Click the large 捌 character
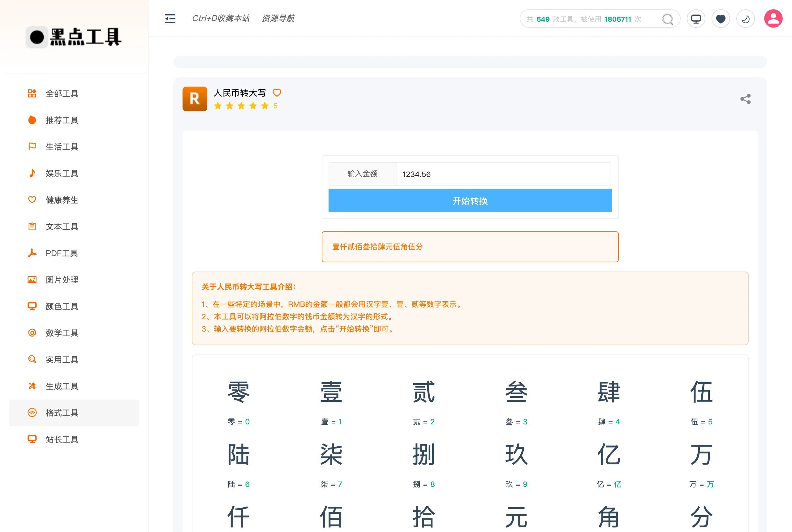This screenshot has height=532, width=792. [424, 455]
